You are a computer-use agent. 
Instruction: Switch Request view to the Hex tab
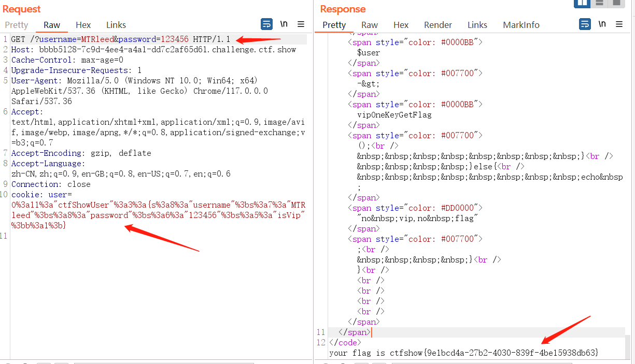click(x=83, y=25)
